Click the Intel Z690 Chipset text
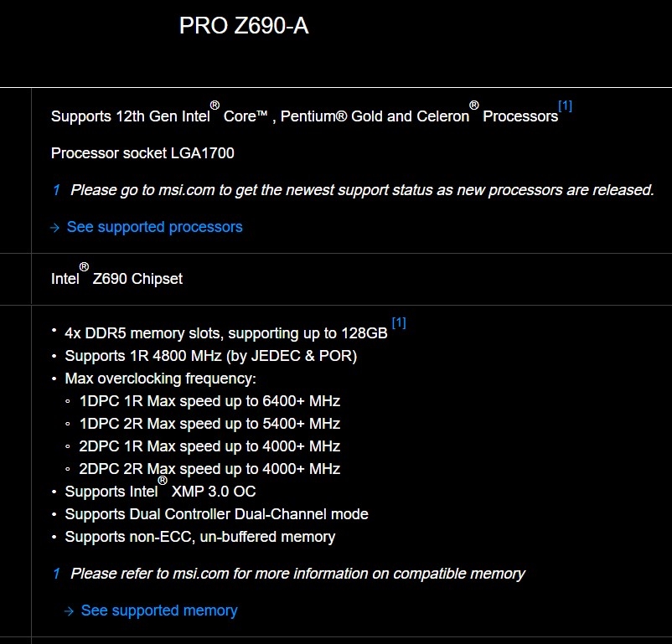The width and height of the screenshot is (672, 644). [116, 279]
